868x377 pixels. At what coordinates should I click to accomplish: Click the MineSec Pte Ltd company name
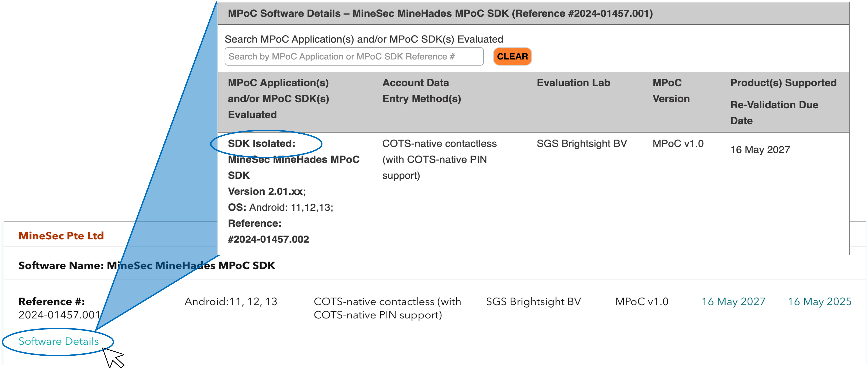pyautogui.click(x=61, y=235)
